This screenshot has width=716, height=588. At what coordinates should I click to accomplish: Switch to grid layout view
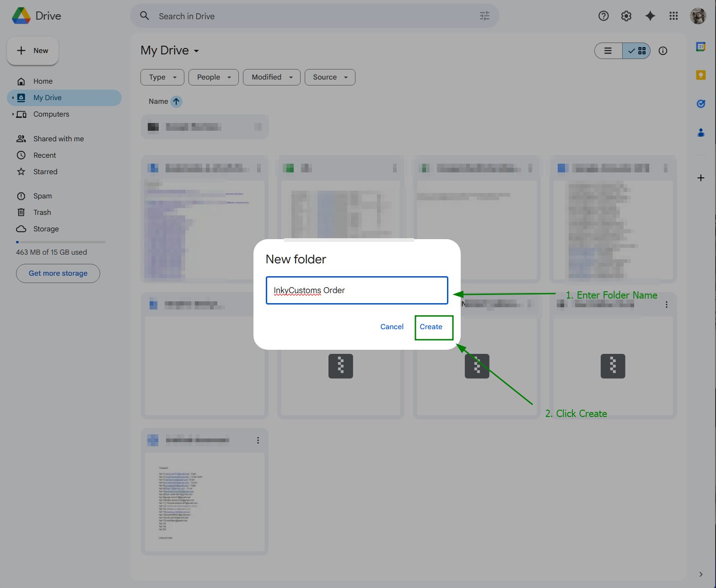tap(637, 51)
